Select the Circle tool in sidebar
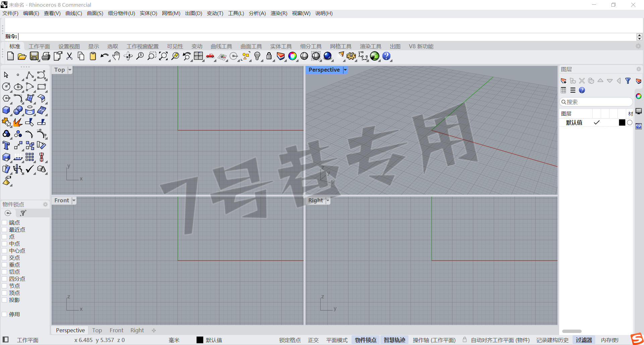Screen dimensions: 644x345 point(6,87)
